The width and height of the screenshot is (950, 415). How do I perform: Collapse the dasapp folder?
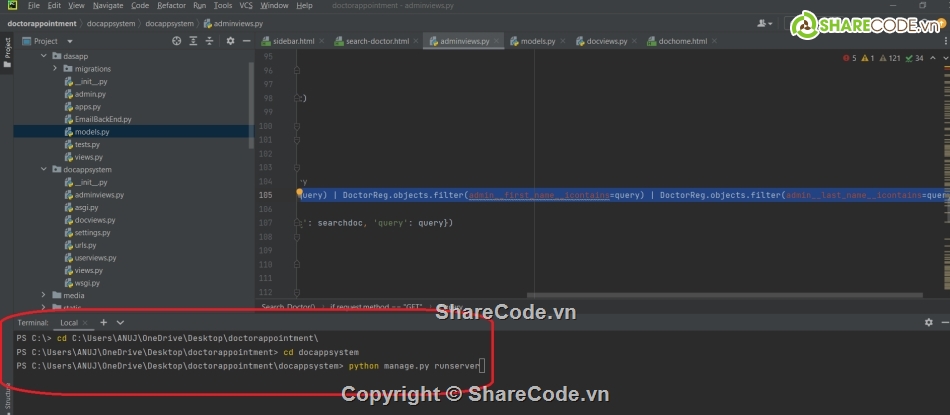click(x=44, y=56)
